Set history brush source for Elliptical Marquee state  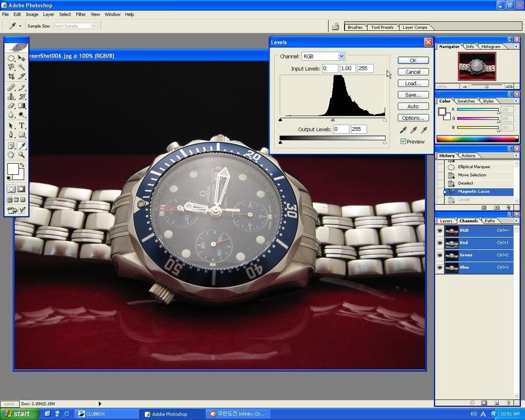[439, 167]
